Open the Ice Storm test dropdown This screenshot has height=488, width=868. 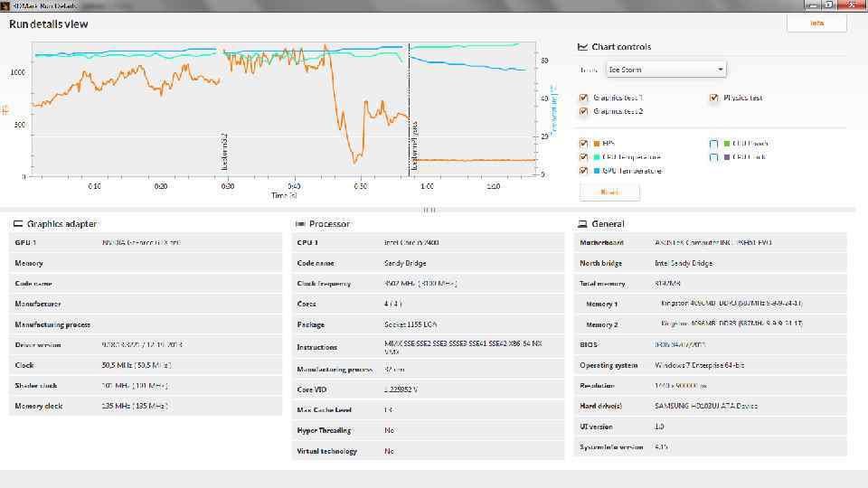pos(665,70)
